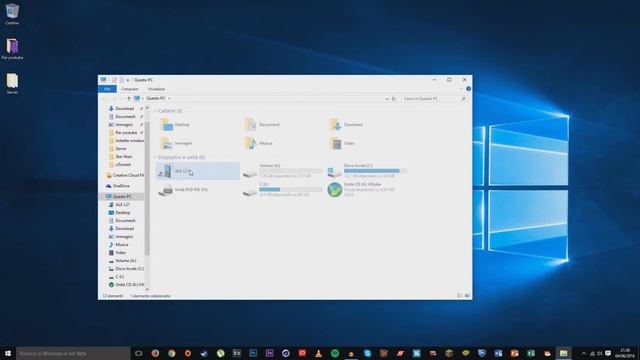Click the search magnifier in Explorer
This screenshot has width=640, height=360.
tap(463, 99)
